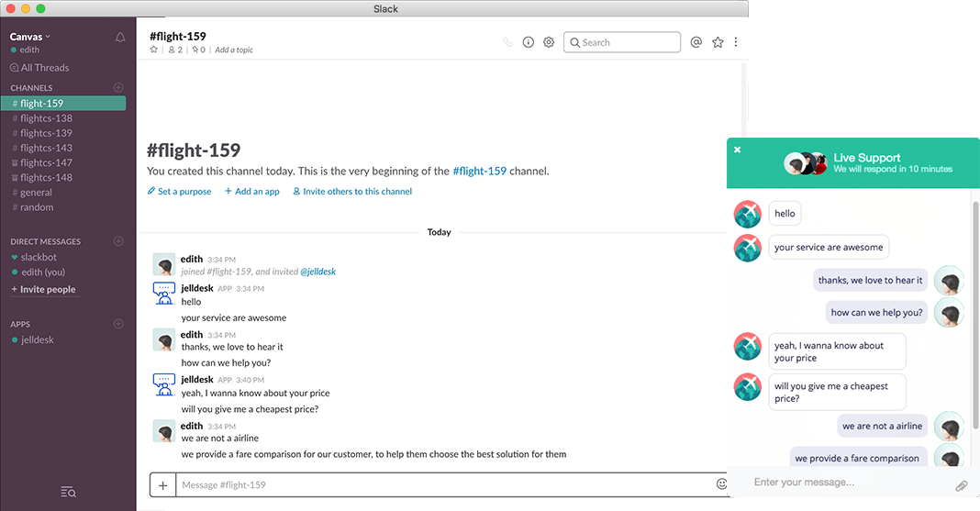Click Invite people link
Screen dimensions: 980x511
43,289
